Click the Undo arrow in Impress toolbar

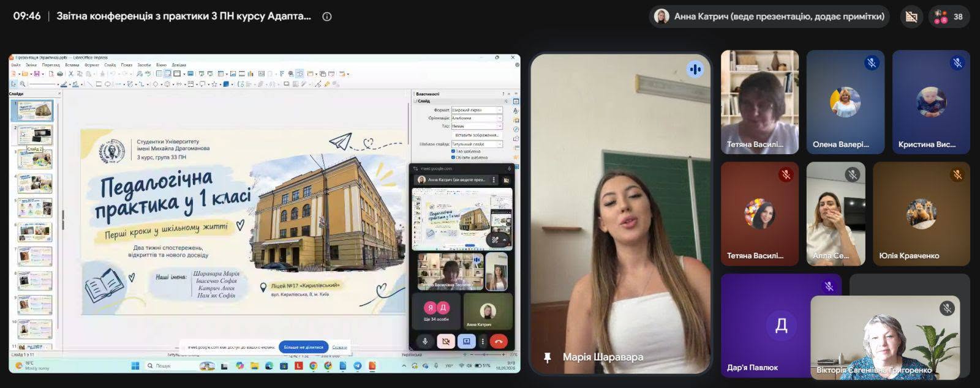[x=113, y=74]
